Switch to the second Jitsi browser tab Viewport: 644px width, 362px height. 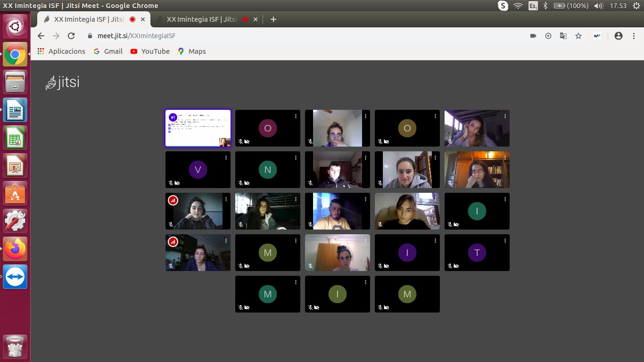pos(202,19)
